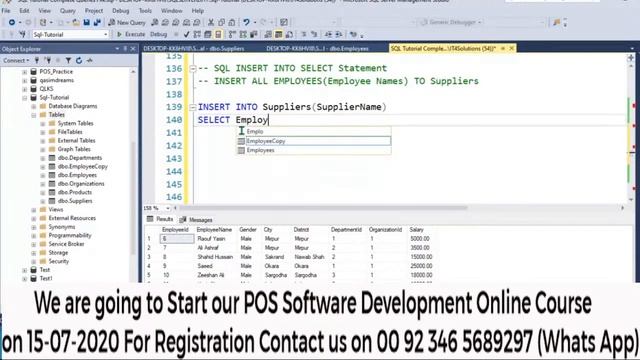Click Uncomment selected lines icon

pos(314,34)
